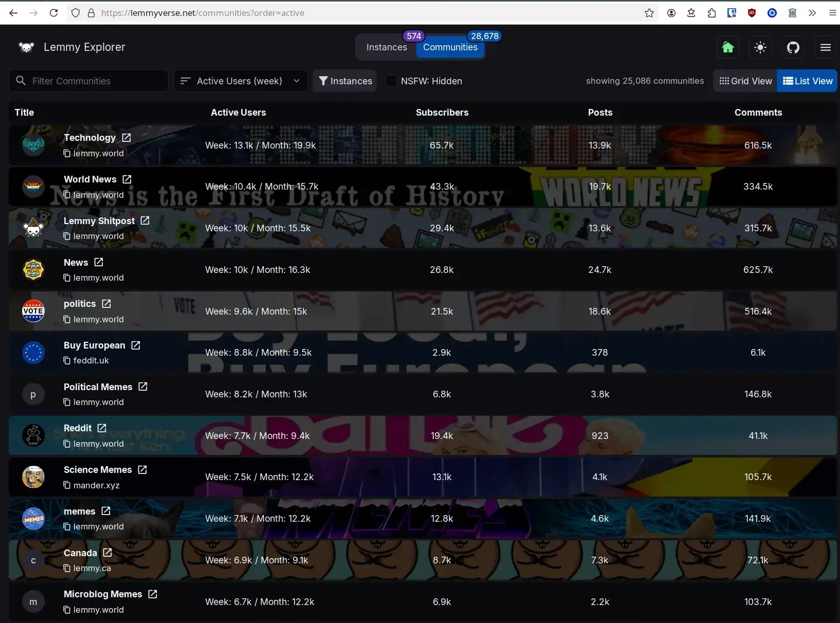This screenshot has width=840, height=623.
Task: Copy icon beside lemmy.ca under Canada
Action: click(x=67, y=568)
